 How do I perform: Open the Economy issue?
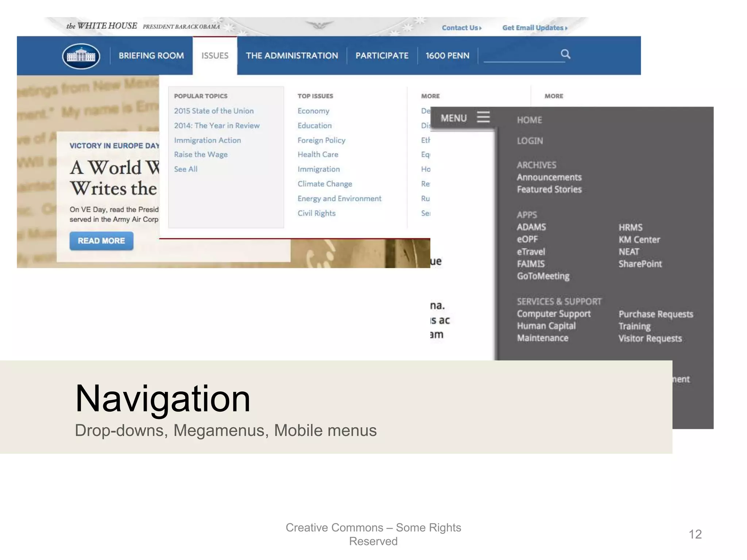[313, 111]
